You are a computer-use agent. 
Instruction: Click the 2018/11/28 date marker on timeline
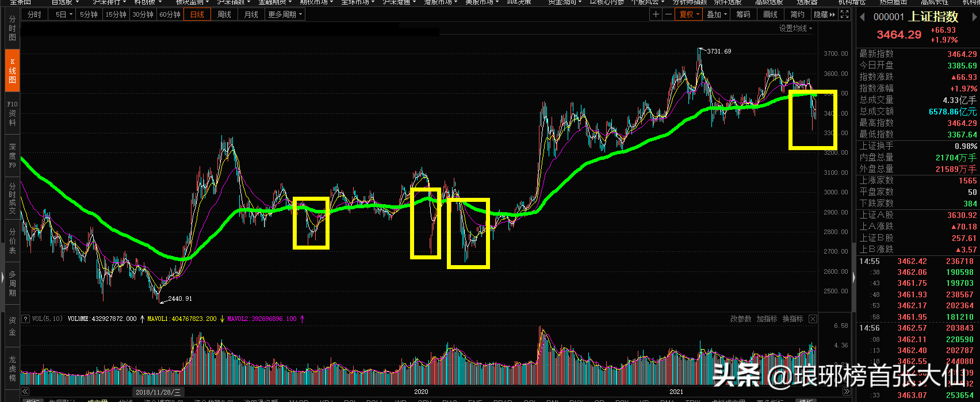click(x=158, y=392)
